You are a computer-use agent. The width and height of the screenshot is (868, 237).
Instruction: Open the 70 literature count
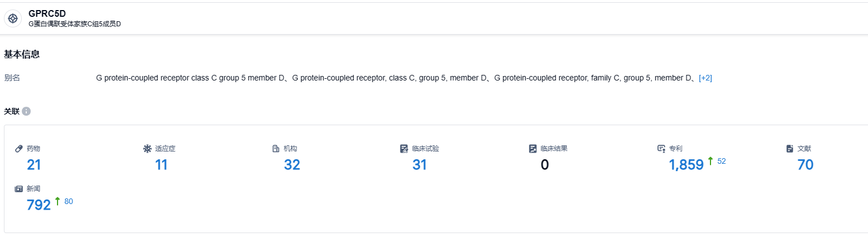coord(805,165)
